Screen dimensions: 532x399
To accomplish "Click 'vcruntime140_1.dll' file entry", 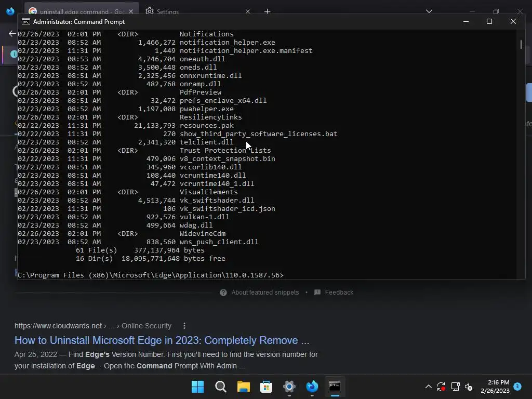I will (x=217, y=183).
